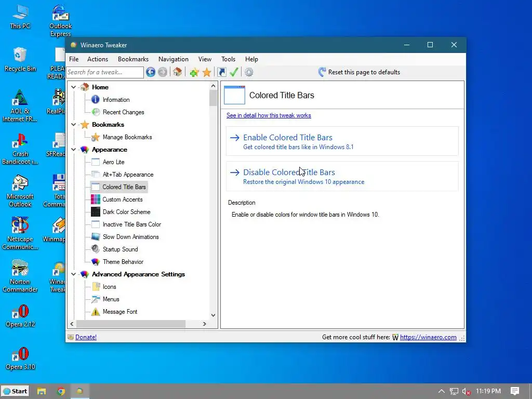This screenshot has height=399, width=532.
Task: Open Norton Commander desktop icon
Action: click(x=20, y=276)
